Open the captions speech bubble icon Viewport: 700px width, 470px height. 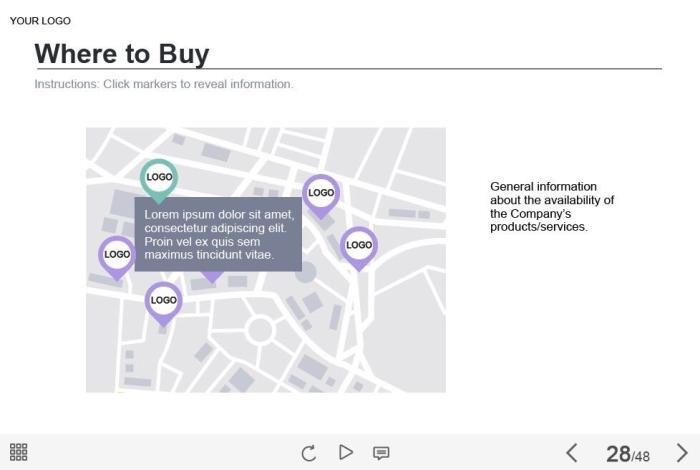pos(381,453)
